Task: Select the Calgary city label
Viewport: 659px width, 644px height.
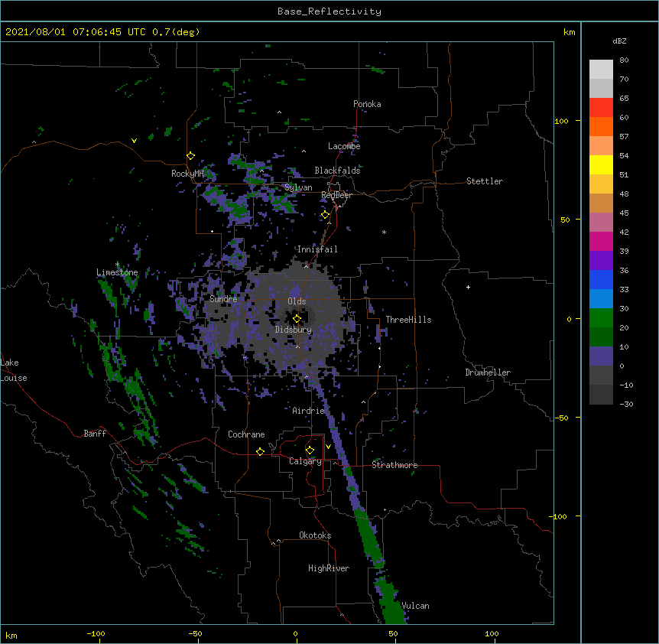Action: (x=305, y=461)
